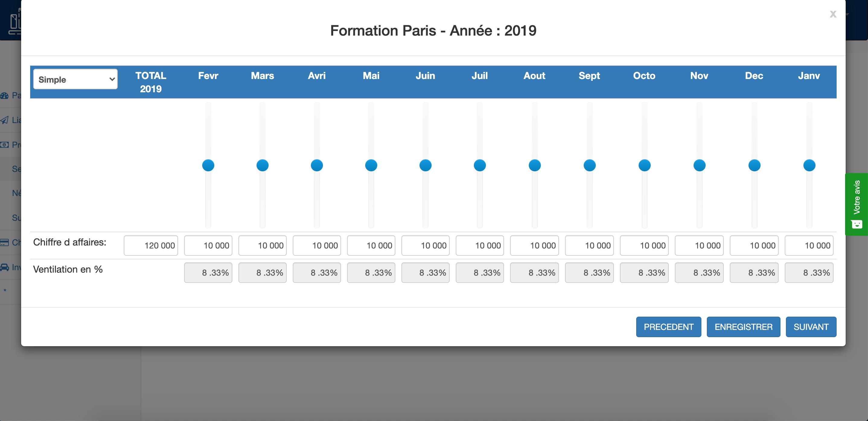The height and width of the screenshot is (421, 868).
Task: Click the Fevr slider handle
Action: (x=208, y=165)
